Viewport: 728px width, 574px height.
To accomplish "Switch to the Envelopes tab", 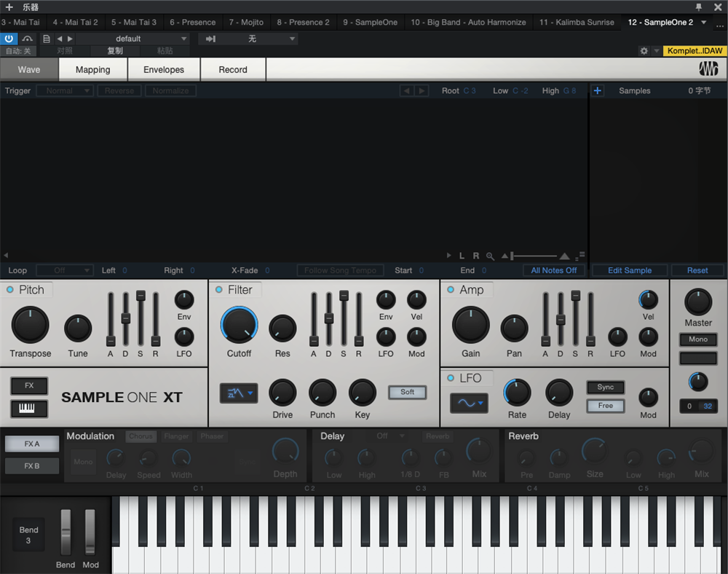I will pos(163,69).
